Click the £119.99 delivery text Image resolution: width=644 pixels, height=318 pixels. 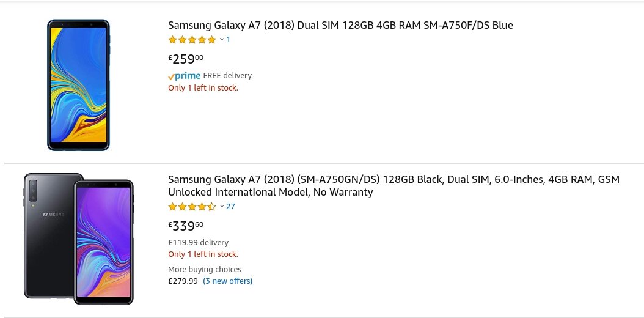click(x=199, y=242)
